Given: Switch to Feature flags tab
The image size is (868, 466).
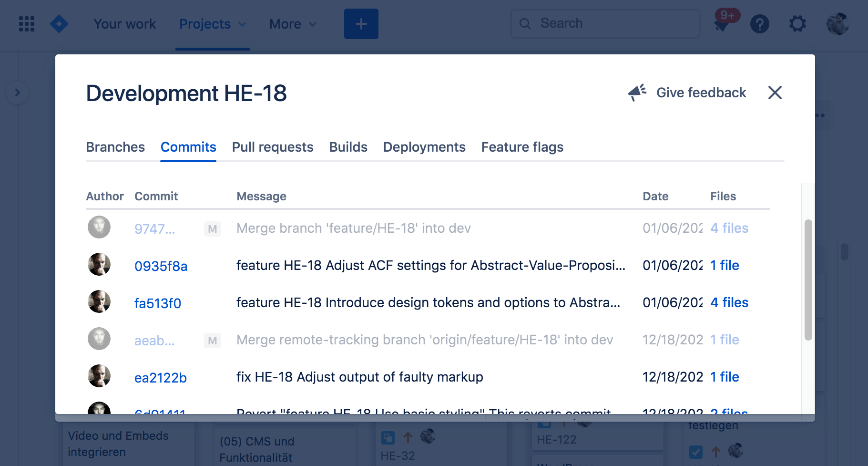Looking at the screenshot, I should 522,147.
